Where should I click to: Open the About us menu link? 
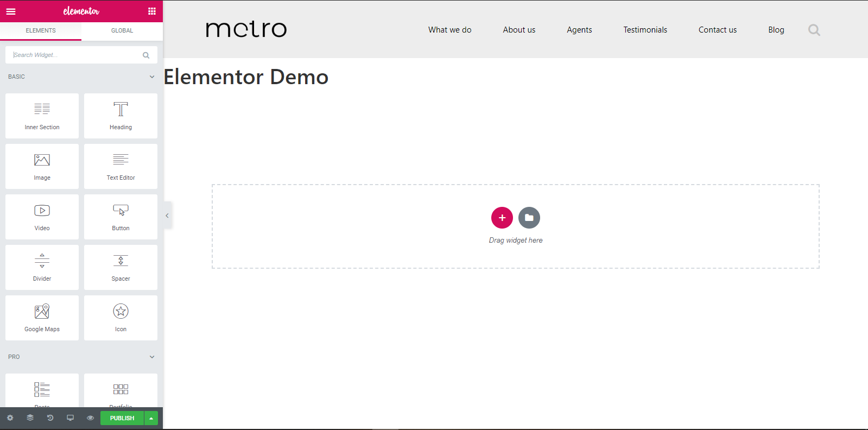click(519, 30)
